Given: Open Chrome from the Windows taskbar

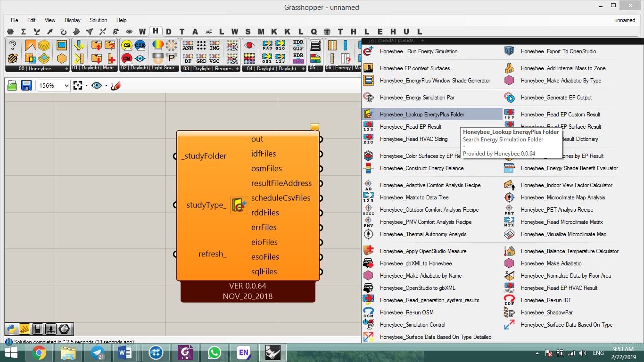Looking at the screenshot, I should [39, 353].
